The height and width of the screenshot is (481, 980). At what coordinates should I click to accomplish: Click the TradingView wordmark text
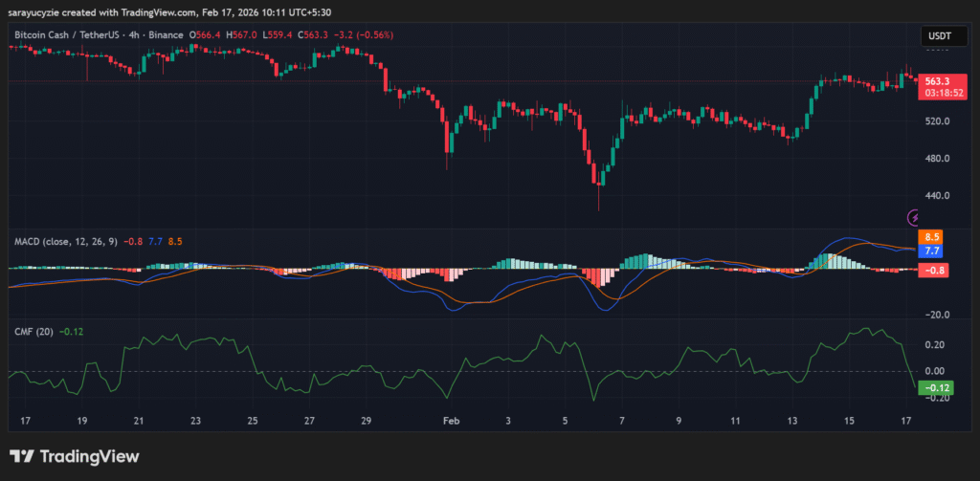pyautogui.click(x=89, y=457)
